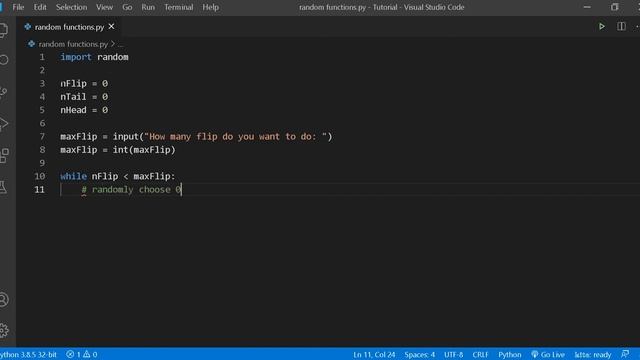The width and height of the screenshot is (640, 360).
Task: Select Python 3.8.5 32-bit interpreter
Action: pyautogui.click(x=29, y=354)
